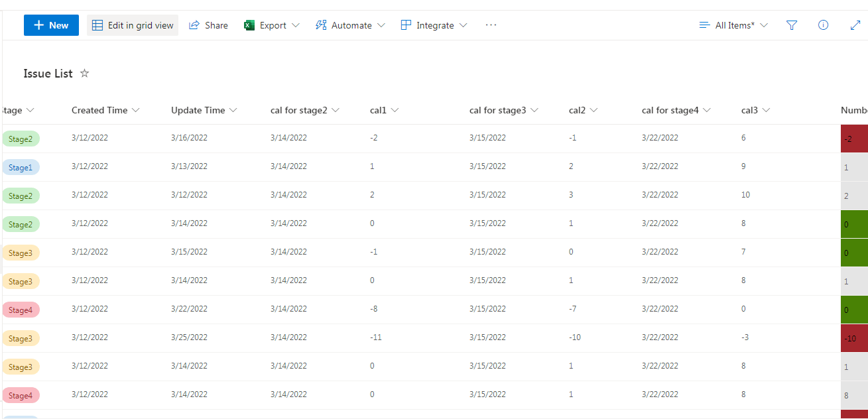Open the All Items view switcher
Viewport: 868px width, 419px height.
click(733, 25)
